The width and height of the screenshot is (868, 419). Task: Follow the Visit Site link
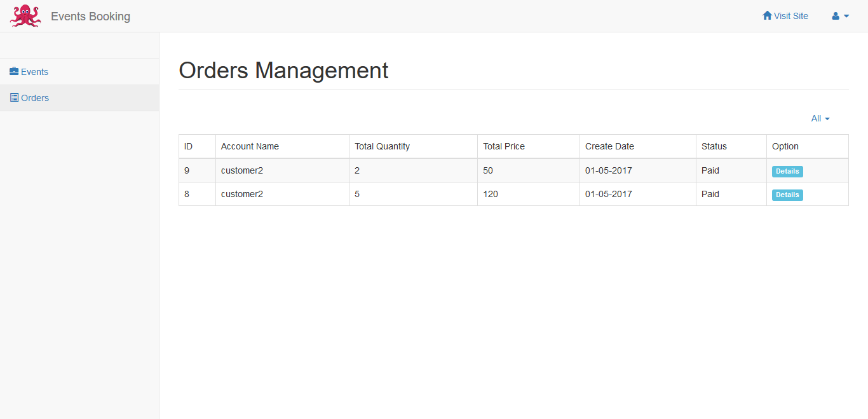pyautogui.click(x=791, y=16)
